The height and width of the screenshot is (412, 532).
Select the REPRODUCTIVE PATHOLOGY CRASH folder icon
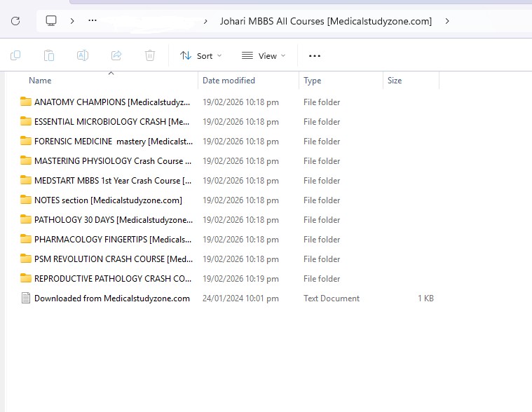pyautogui.click(x=25, y=278)
